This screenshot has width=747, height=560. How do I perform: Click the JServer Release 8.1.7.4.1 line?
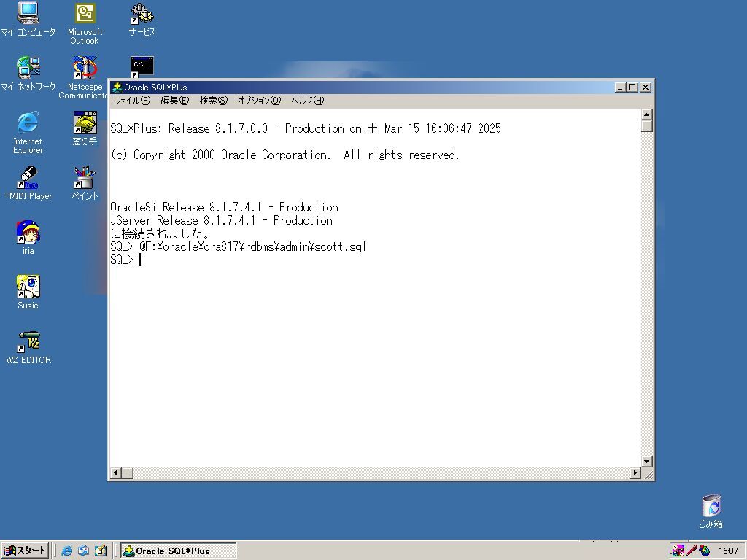(x=222, y=220)
